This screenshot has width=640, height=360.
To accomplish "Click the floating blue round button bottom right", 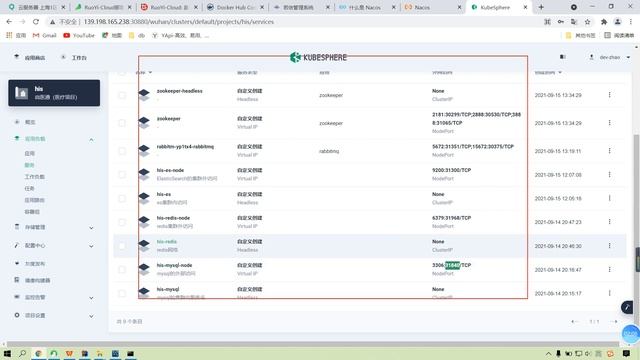I will [631, 334].
